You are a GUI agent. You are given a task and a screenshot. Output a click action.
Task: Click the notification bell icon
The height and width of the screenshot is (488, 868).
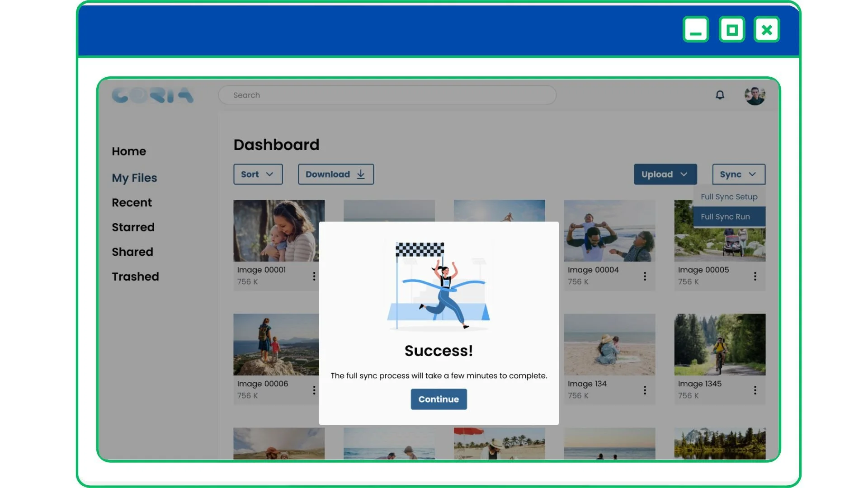pyautogui.click(x=720, y=95)
